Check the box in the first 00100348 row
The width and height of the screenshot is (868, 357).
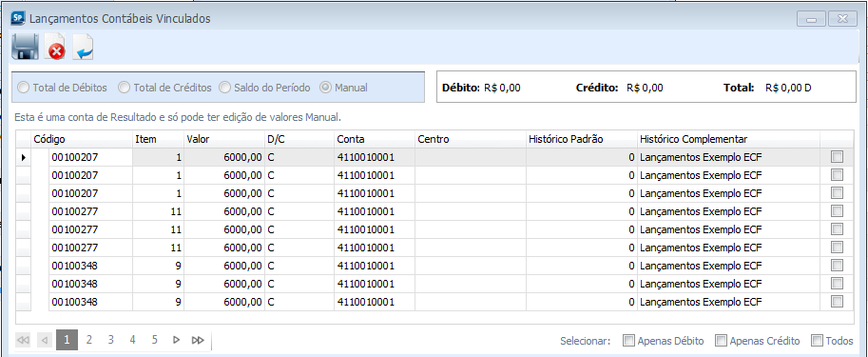click(837, 266)
